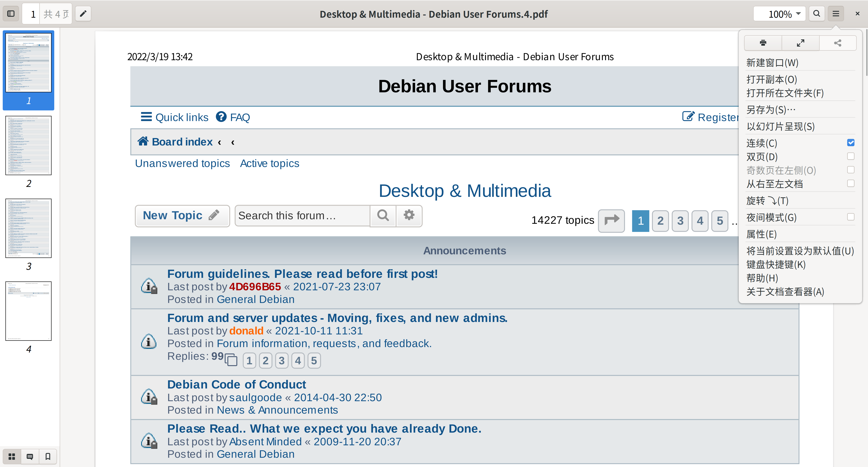Click the fullscreen expand icon in menu

point(800,43)
